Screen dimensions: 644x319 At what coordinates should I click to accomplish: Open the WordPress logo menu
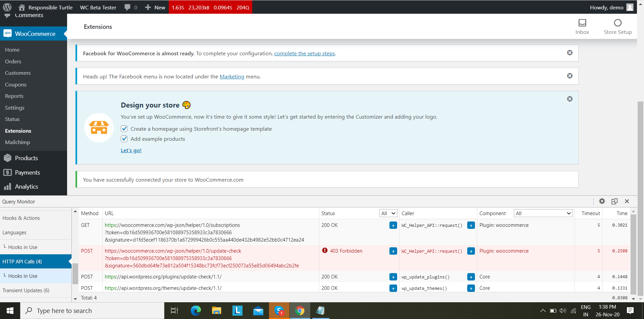click(x=7, y=7)
